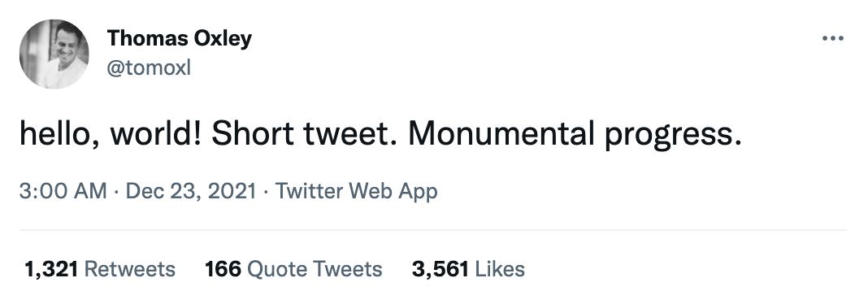Click the 166 quote tweet count
Viewport: 868px width, 304px height.
(223, 270)
